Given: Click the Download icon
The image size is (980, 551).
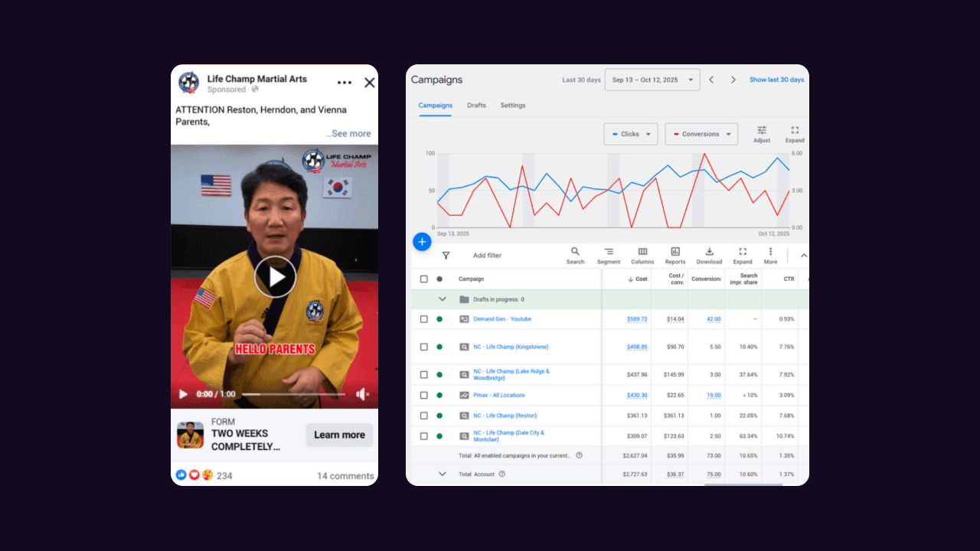Looking at the screenshot, I should click(x=709, y=256).
